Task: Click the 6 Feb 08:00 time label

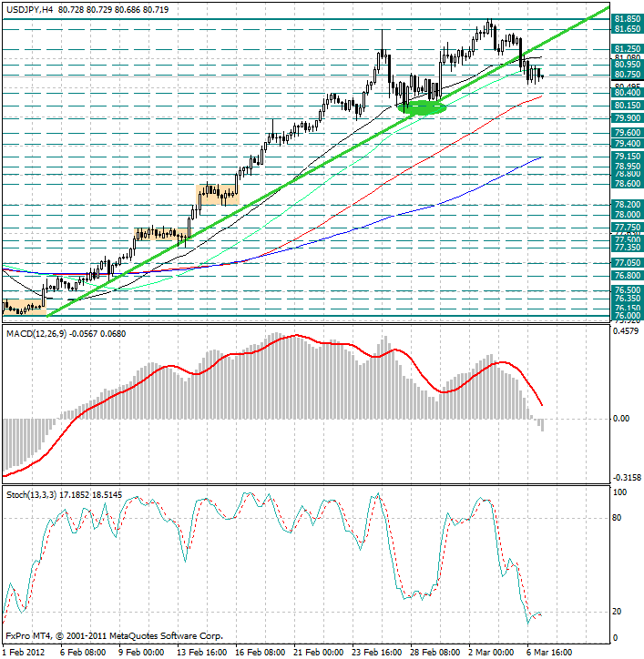Action: pos(83,653)
